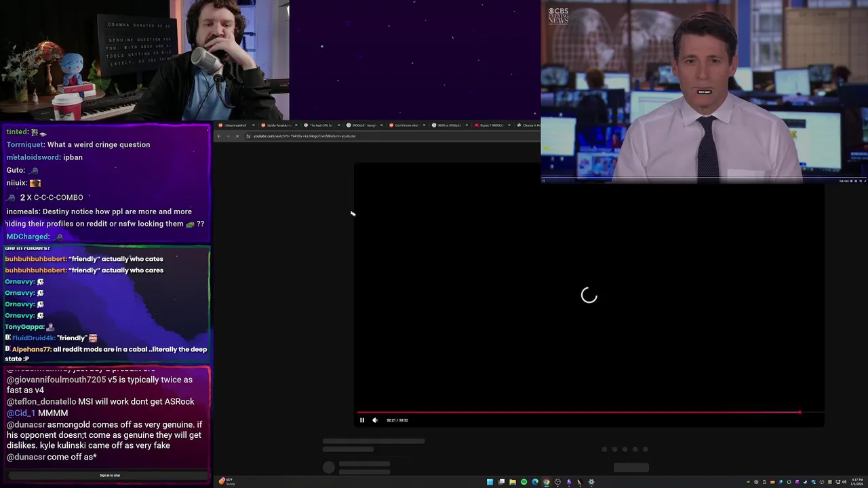Click username 'TonyGoppa' in chat
868x488 pixels.
click(24, 327)
